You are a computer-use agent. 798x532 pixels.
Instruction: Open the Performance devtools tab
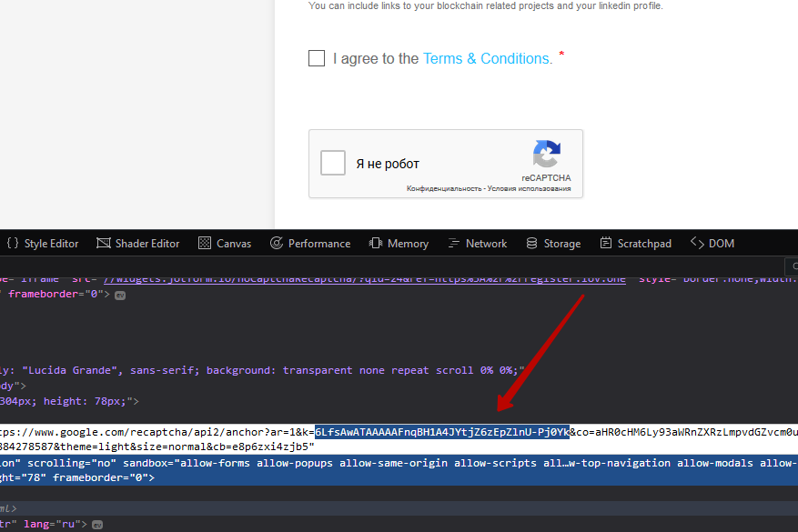click(x=310, y=244)
